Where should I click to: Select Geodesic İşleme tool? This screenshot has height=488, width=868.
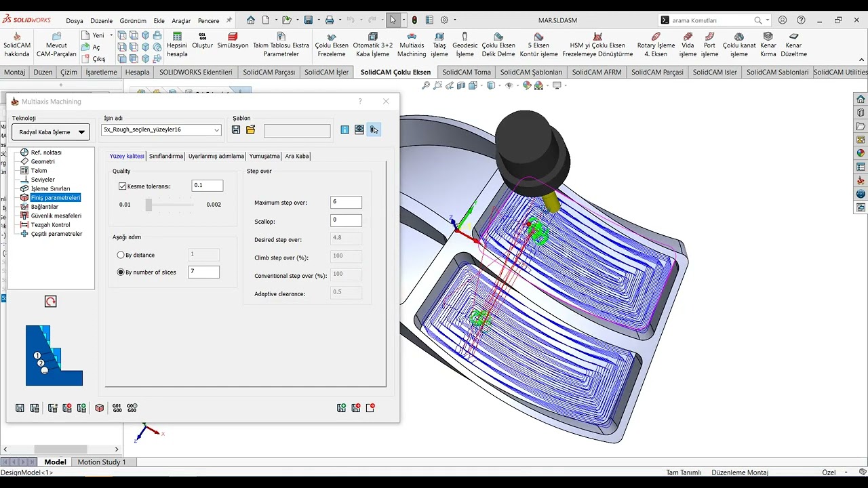(x=465, y=45)
